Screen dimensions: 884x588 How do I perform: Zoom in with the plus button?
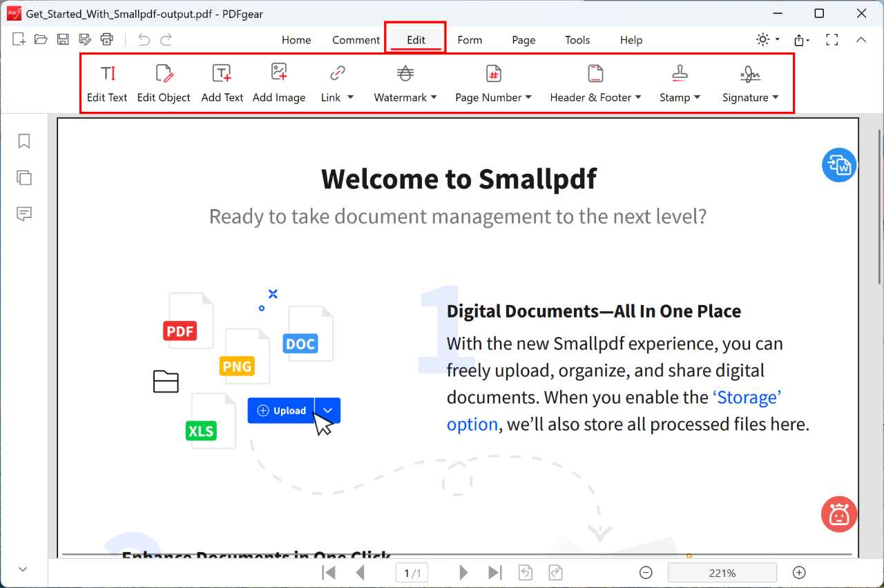click(x=799, y=572)
